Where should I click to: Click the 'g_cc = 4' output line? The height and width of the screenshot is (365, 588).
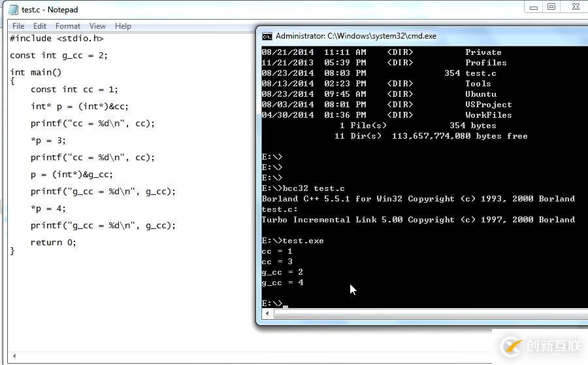pyautogui.click(x=282, y=283)
